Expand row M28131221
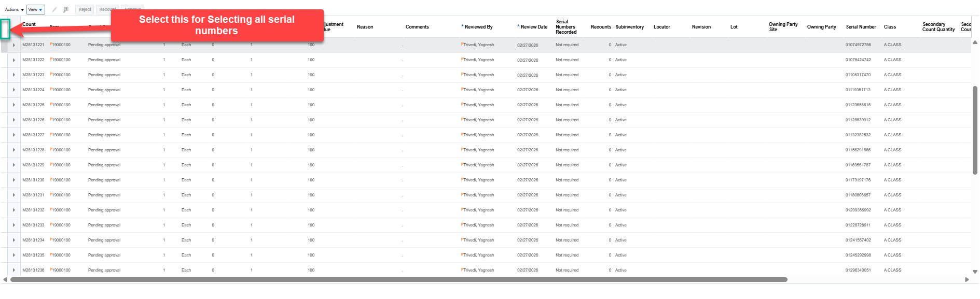 (x=13, y=45)
